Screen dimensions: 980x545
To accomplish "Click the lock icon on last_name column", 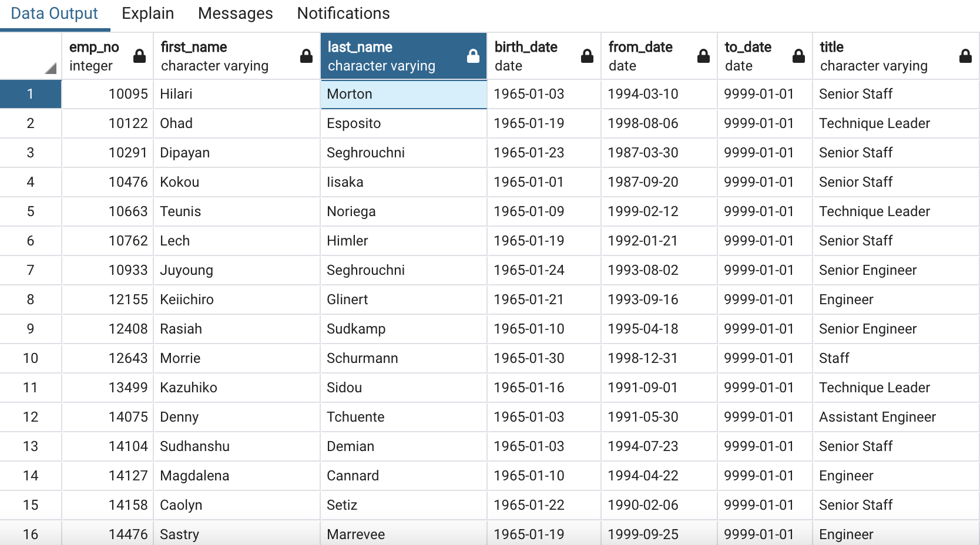I will [473, 56].
